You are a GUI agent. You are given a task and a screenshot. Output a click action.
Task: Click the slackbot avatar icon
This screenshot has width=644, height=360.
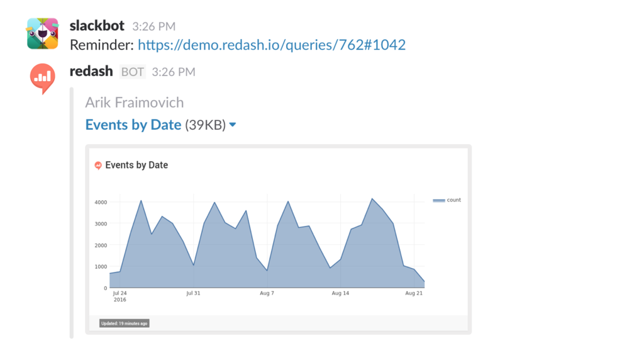pos(42,34)
